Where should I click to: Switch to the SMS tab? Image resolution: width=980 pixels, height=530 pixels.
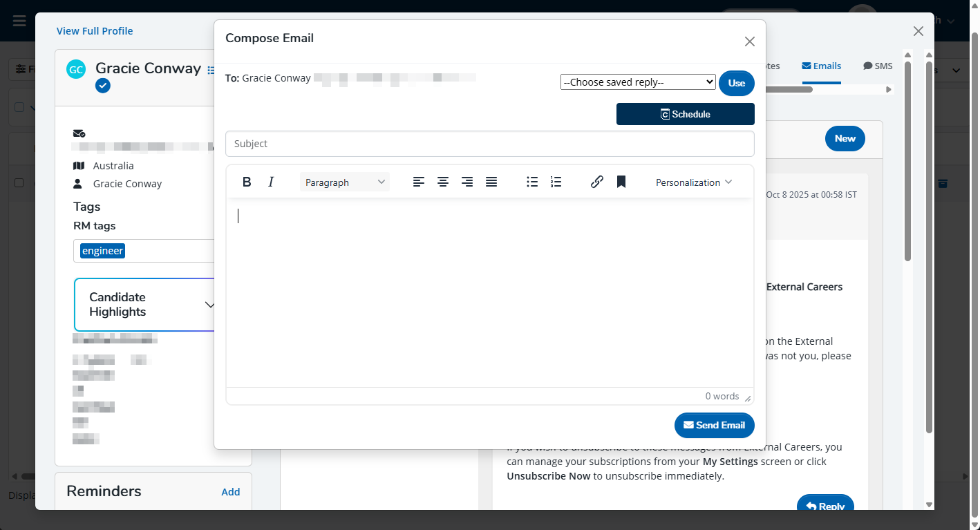(x=878, y=66)
